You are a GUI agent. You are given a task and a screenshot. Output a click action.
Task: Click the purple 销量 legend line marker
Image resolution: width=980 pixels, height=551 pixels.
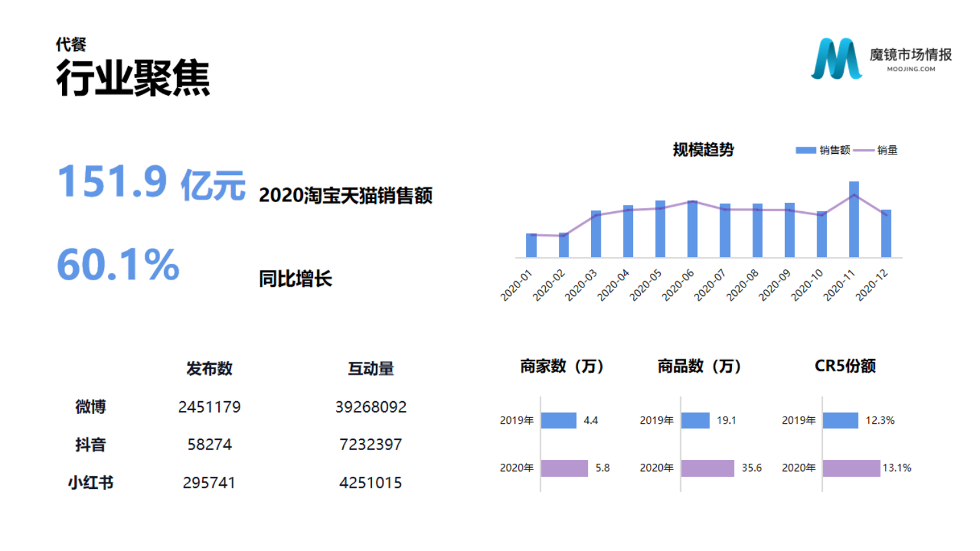click(863, 151)
